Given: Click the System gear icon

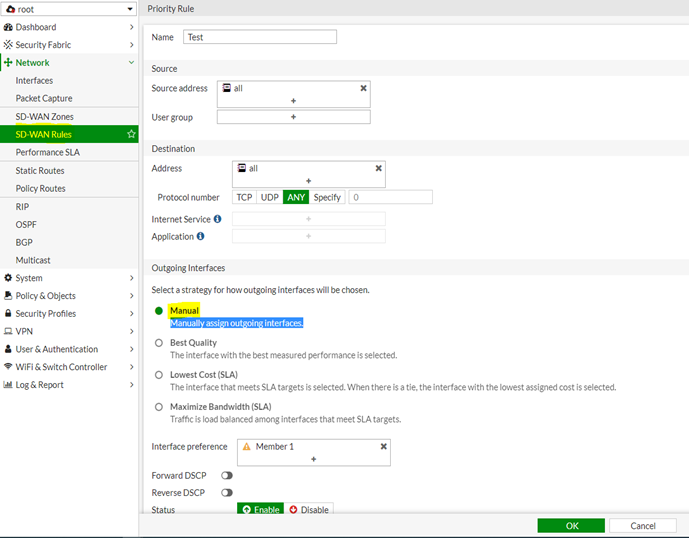Looking at the screenshot, I should point(8,278).
